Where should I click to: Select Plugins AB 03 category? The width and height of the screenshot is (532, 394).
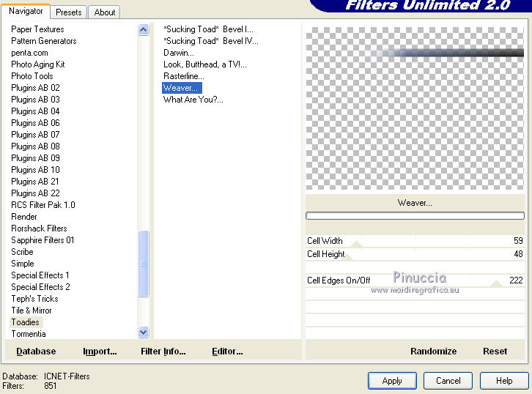[x=35, y=100]
